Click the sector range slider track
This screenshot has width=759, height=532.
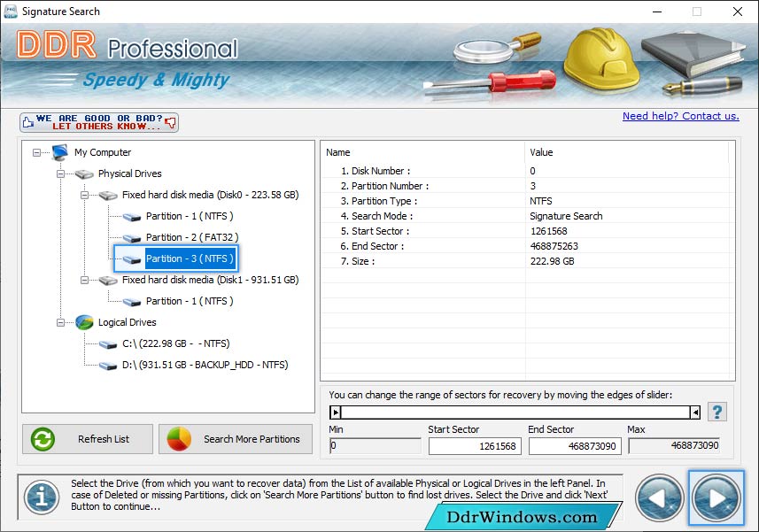(515, 412)
